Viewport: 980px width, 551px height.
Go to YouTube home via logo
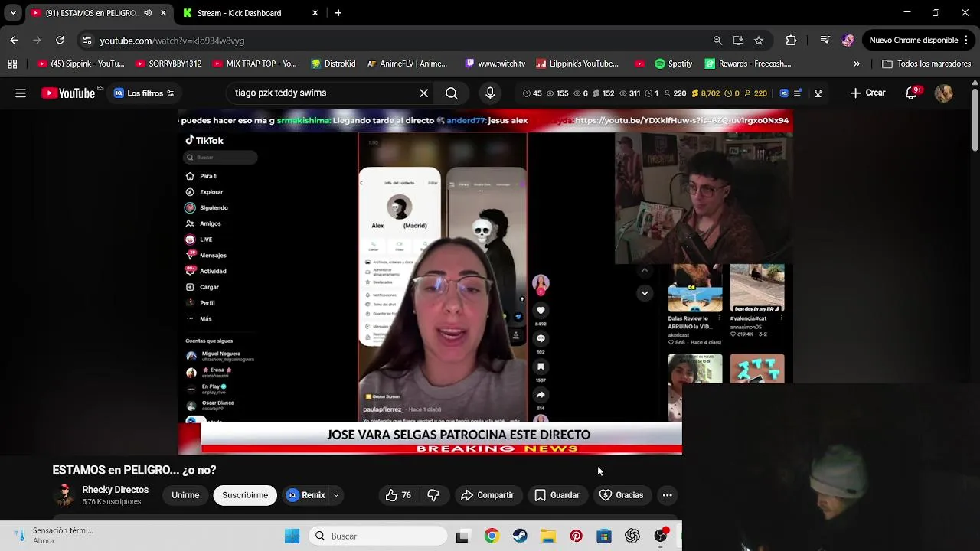[68, 93]
